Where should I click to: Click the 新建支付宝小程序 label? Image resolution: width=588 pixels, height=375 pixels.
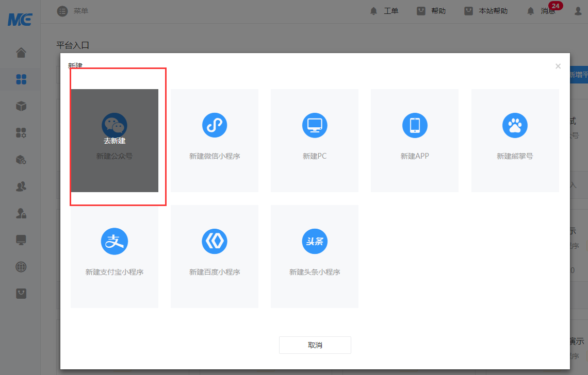click(x=115, y=272)
